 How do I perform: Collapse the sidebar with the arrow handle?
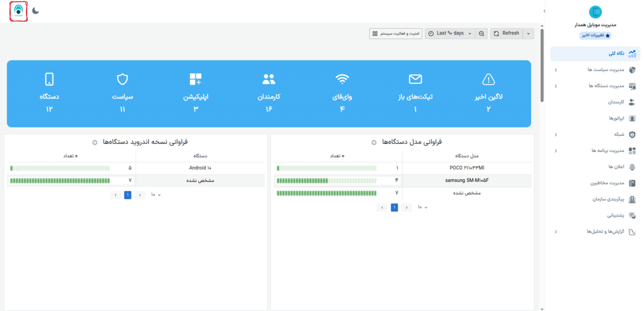544,11
